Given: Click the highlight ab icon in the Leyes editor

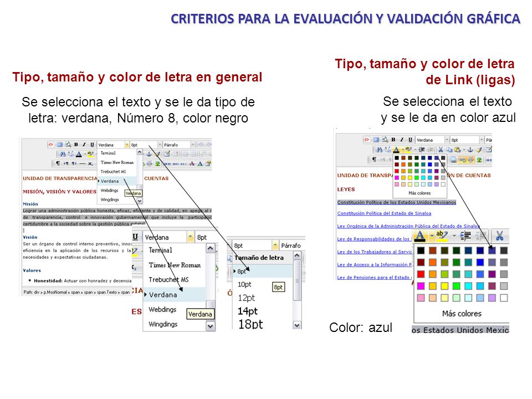Looking at the screenshot, I should pos(408,149).
